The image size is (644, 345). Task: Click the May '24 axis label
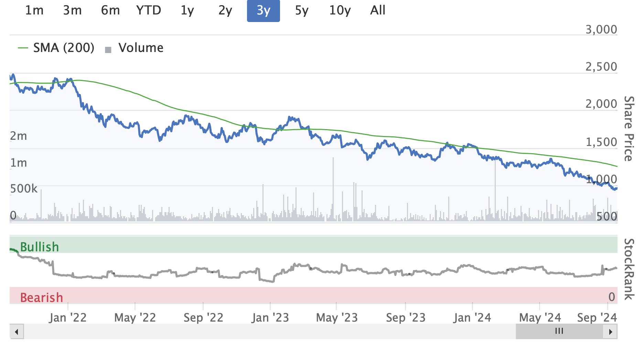click(540, 317)
